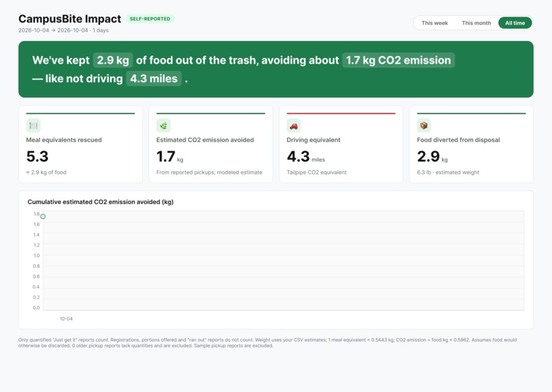
Task: Click the CampusBite Impact title
Action: 70,18
